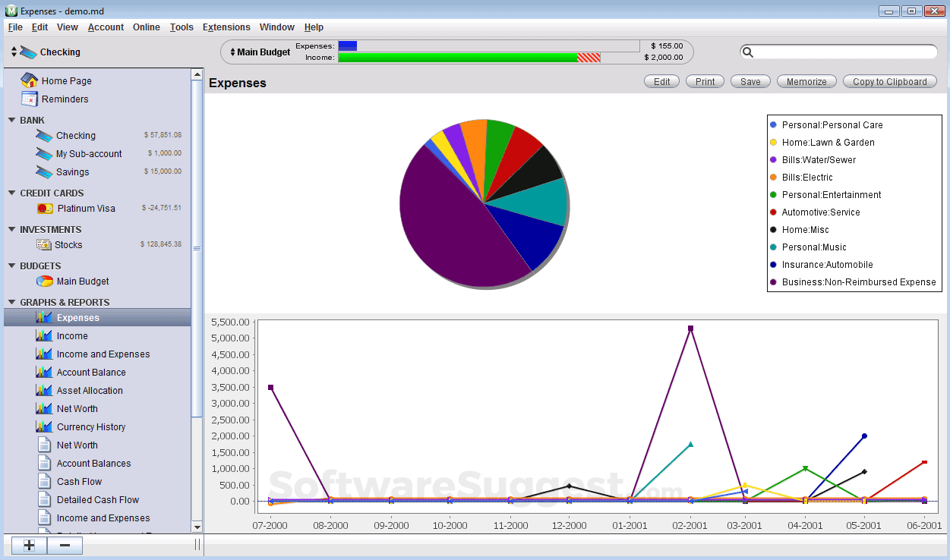
Task: Open the Main Budget selector dropdown
Action: point(258,52)
